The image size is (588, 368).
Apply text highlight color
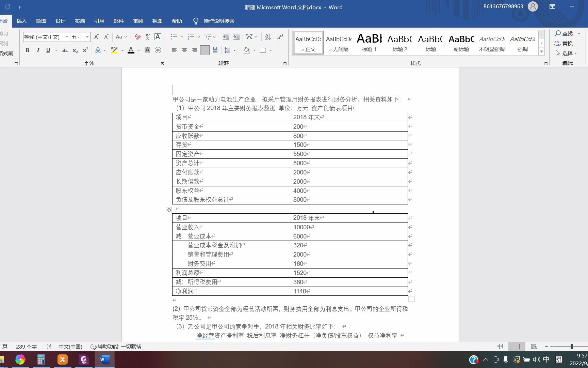click(x=114, y=50)
